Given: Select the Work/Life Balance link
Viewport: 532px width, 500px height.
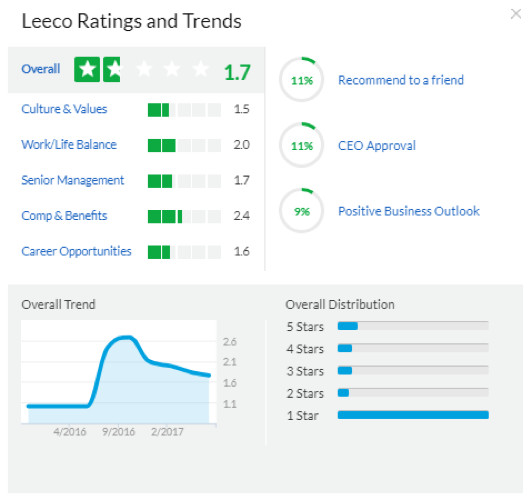Looking at the screenshot, I should click(x=69, y=145).
